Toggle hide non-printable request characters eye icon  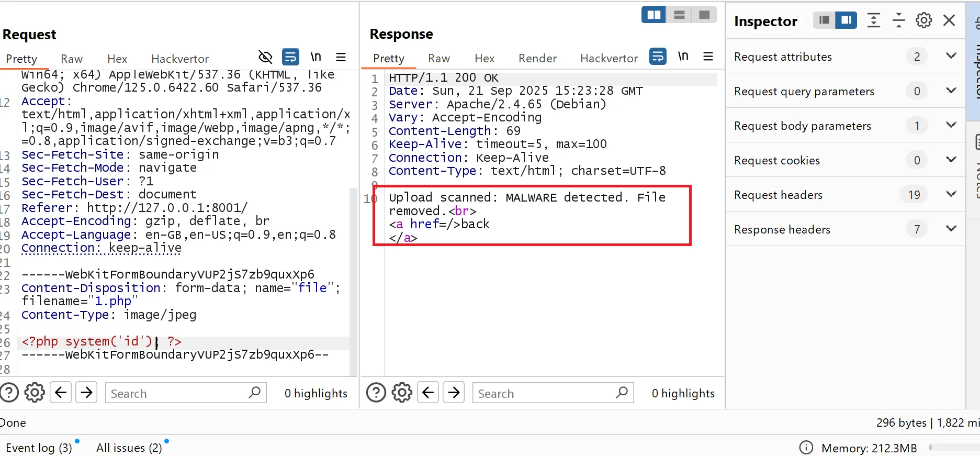pyautogui.click(x=265, y=57)
